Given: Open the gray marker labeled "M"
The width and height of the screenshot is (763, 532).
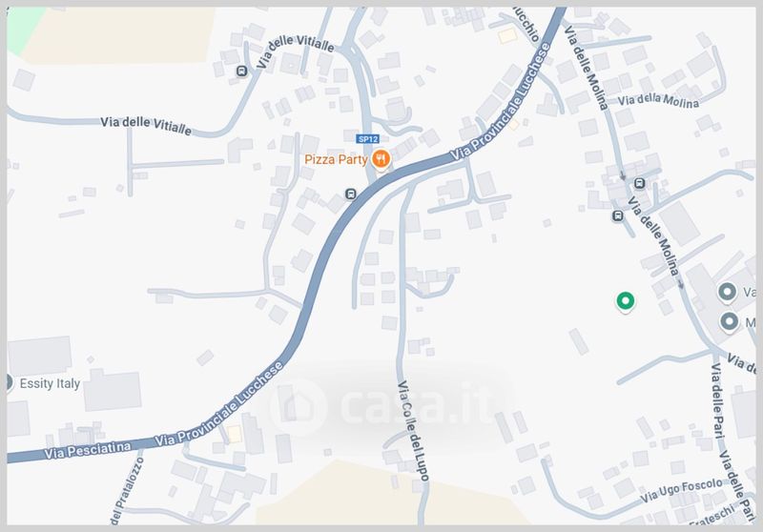Looking at the screenshot, I should click(729, 322).
